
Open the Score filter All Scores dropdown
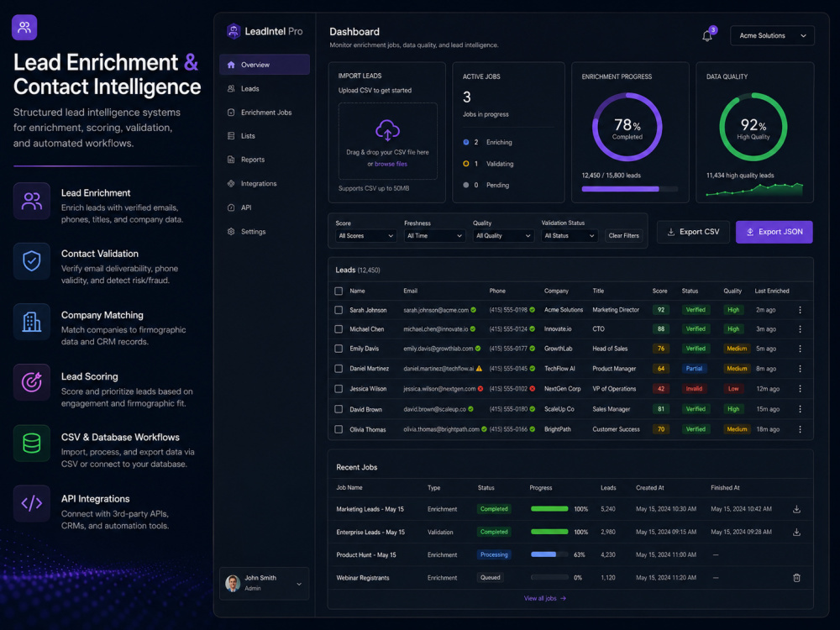pyautogui.click(x=366, y=236)
